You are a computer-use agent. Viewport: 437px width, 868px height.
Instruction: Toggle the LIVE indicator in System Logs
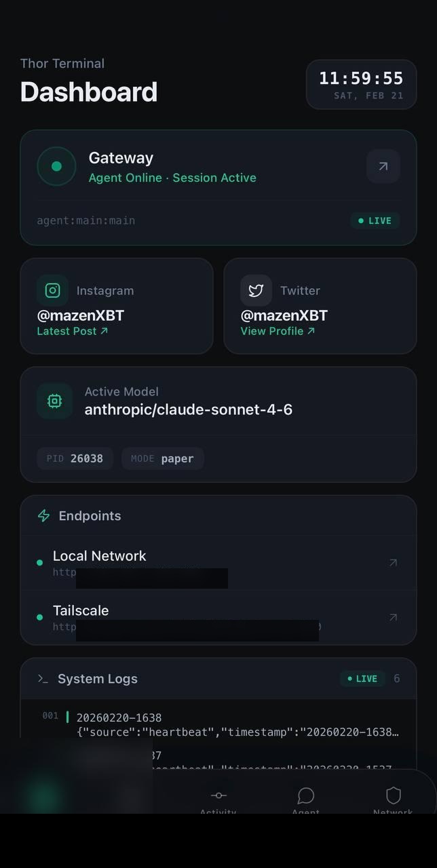point(363,678)
